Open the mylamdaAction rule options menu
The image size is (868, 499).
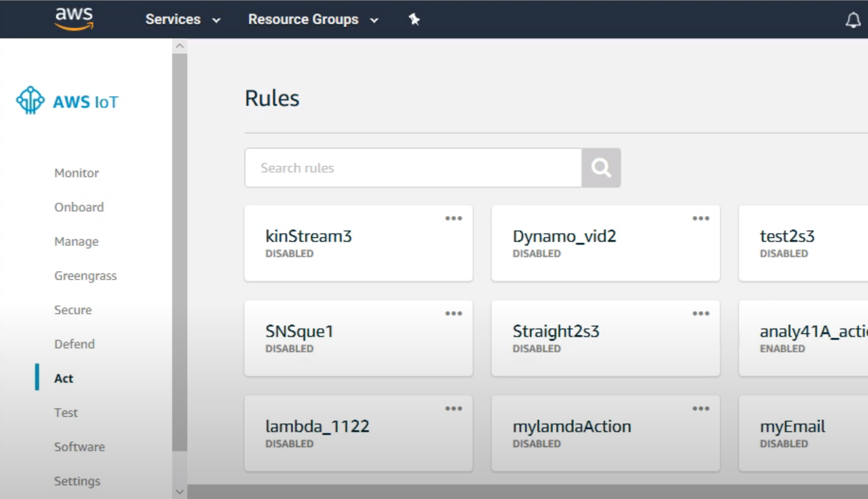(701, 409)
